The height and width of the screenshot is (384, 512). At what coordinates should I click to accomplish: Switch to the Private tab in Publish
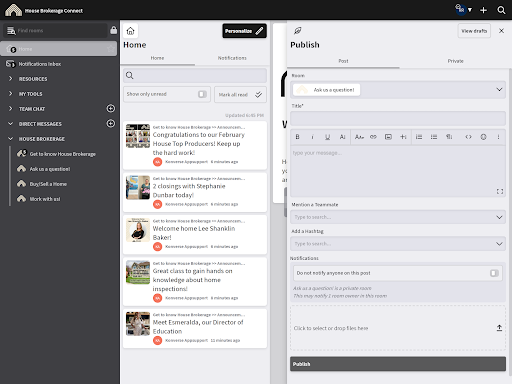click(x=455, y=61)
